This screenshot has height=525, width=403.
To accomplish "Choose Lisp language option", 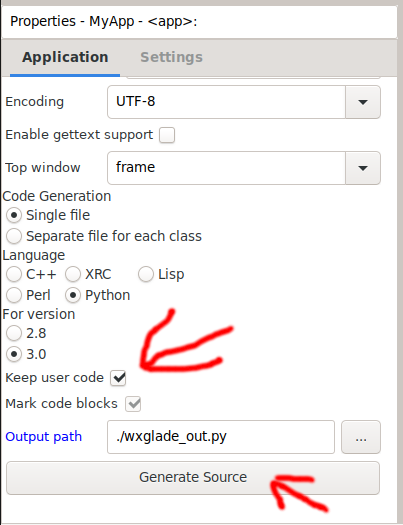I will pos(146,275).
